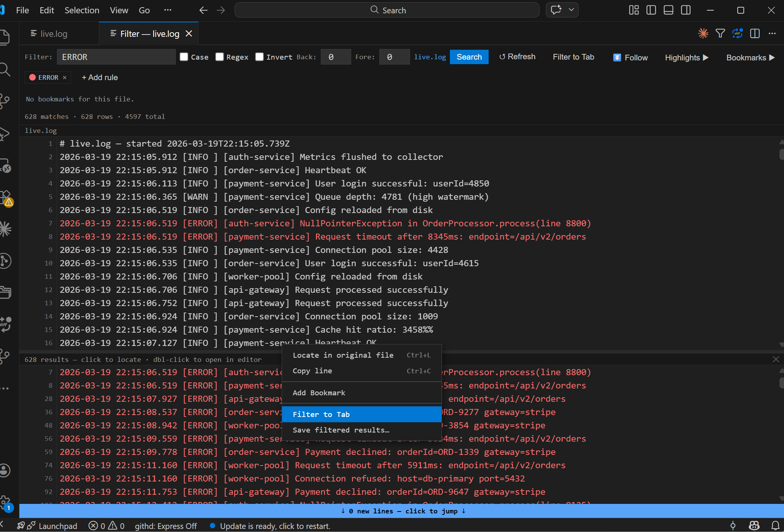Click + Add rule

tap(100, 77)
